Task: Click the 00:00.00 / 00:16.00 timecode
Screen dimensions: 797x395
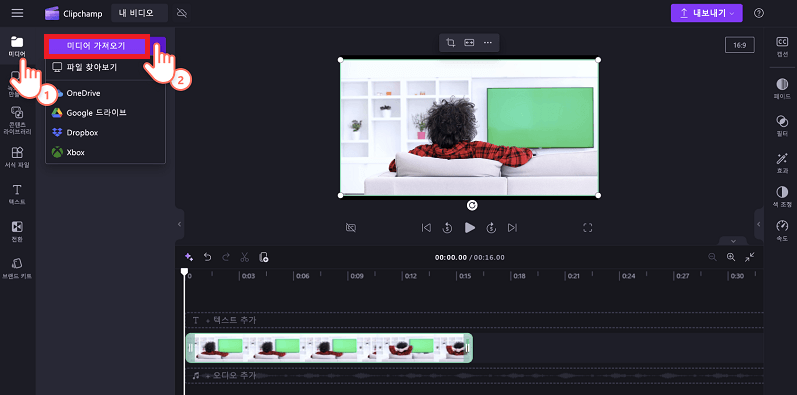Action: coord(470,257)
